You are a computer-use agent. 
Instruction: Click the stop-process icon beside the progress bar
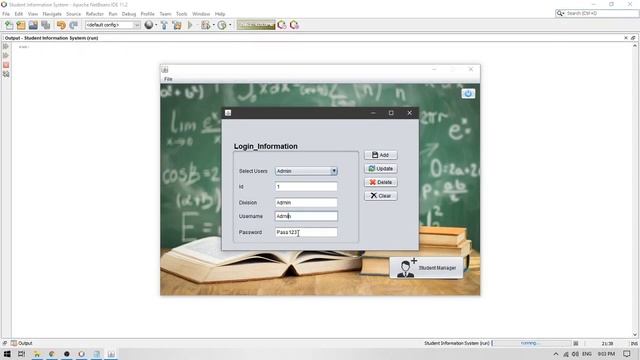576,343
